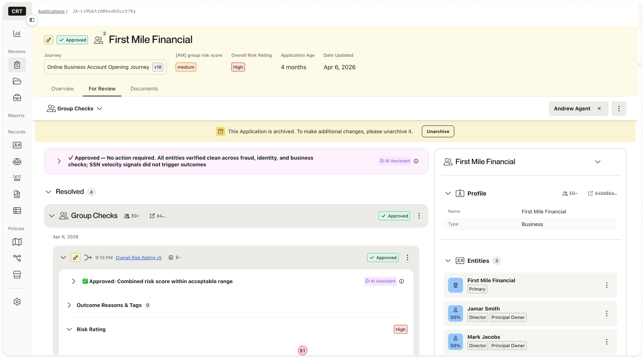Image resolution: width=644 pixels, height=359 pixels.
Task: Select the Jamar Smith entity card
Action: 530,314
